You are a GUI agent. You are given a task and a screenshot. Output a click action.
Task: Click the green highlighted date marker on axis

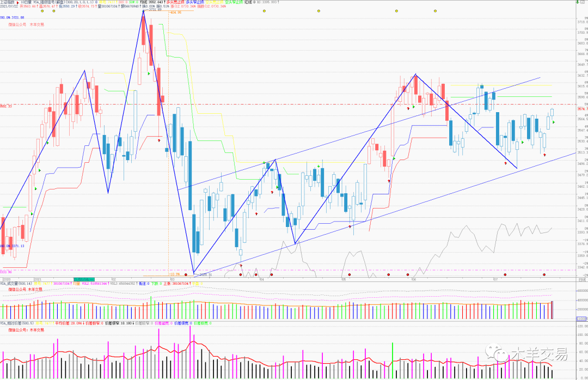pyautogui.click(x=84, y=279)
